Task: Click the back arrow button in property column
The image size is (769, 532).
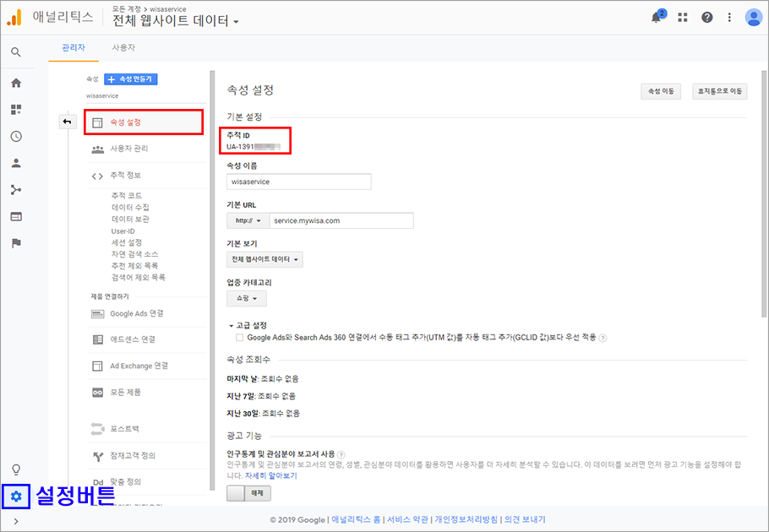Action: (68, 122)
